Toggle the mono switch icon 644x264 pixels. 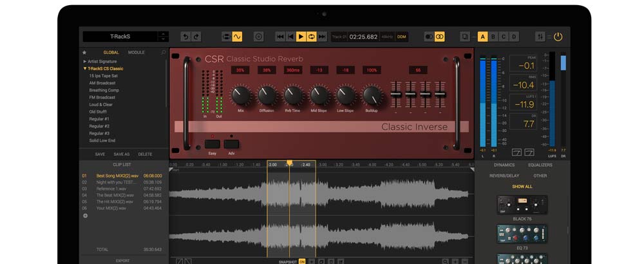tap(429, 37)
